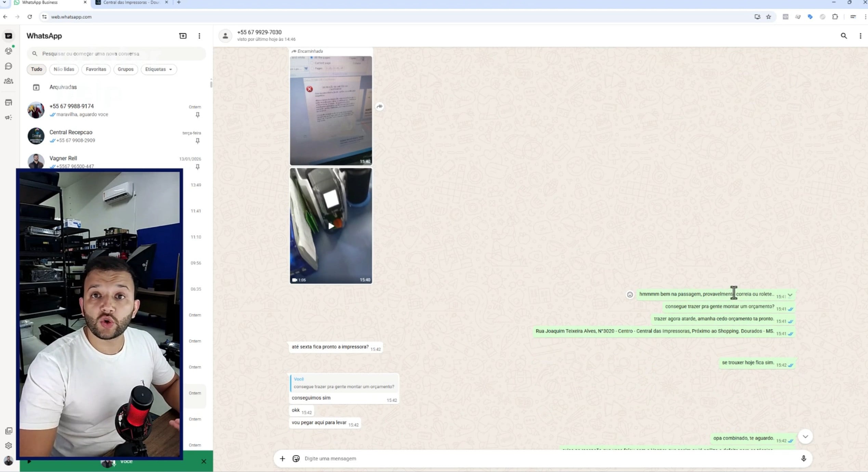Image resolution: width=868 pixels, height=472 pixels.
Task: Open the Status icon in sidebar
Action: click(9, 51)
